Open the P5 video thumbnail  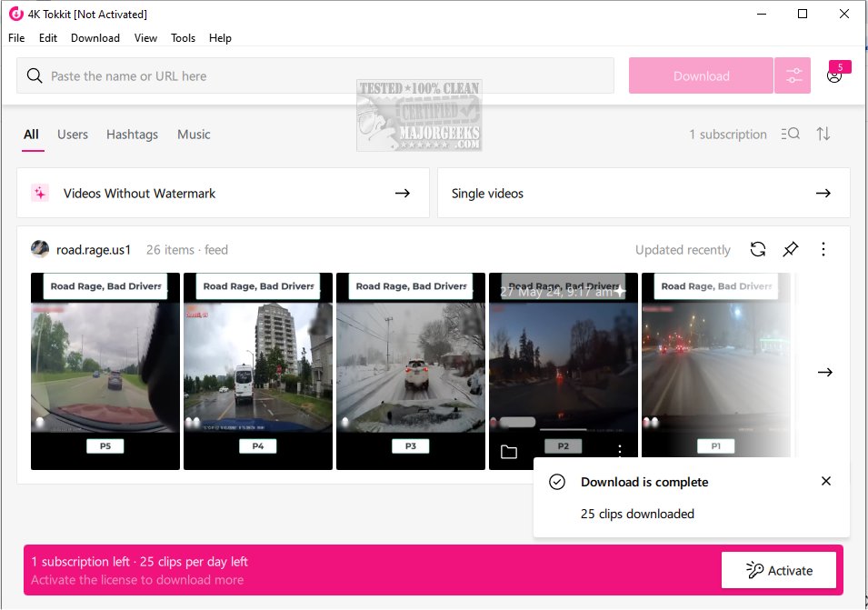pyautogui.click(x=105, y=372)
